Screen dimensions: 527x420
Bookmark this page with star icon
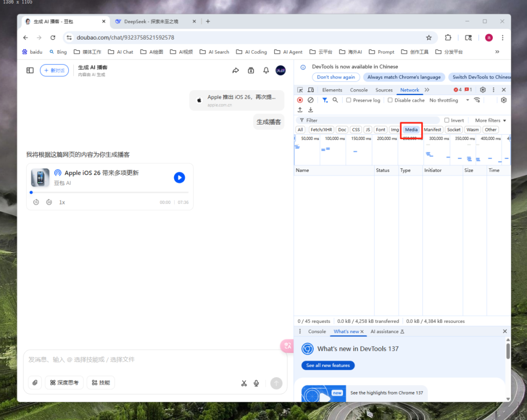[428, 38]
